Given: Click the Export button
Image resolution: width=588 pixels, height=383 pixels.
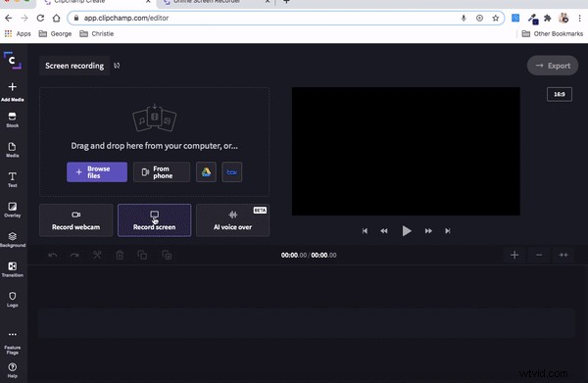Looking at the screenshot, I should pyautogui.click(x=553, y=66).
